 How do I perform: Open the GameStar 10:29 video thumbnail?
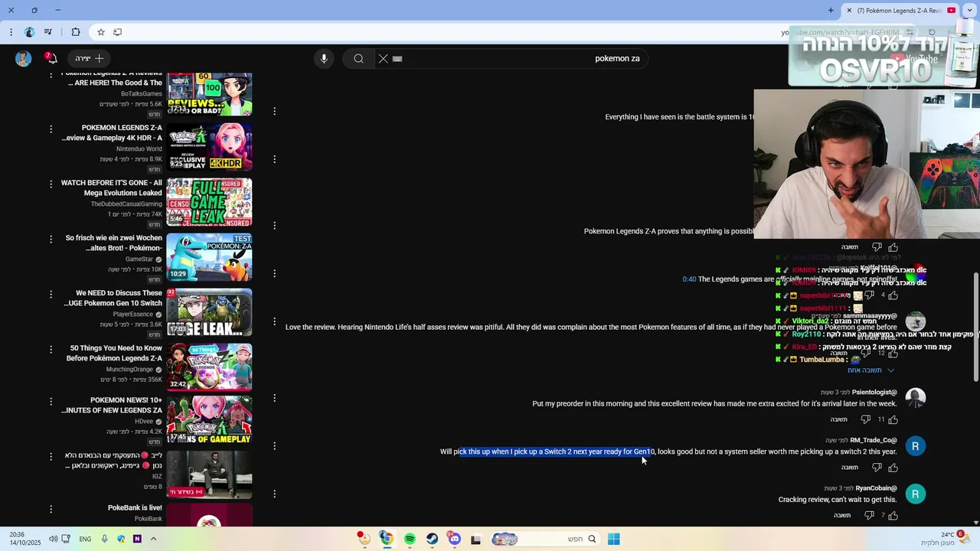point(209,257)
